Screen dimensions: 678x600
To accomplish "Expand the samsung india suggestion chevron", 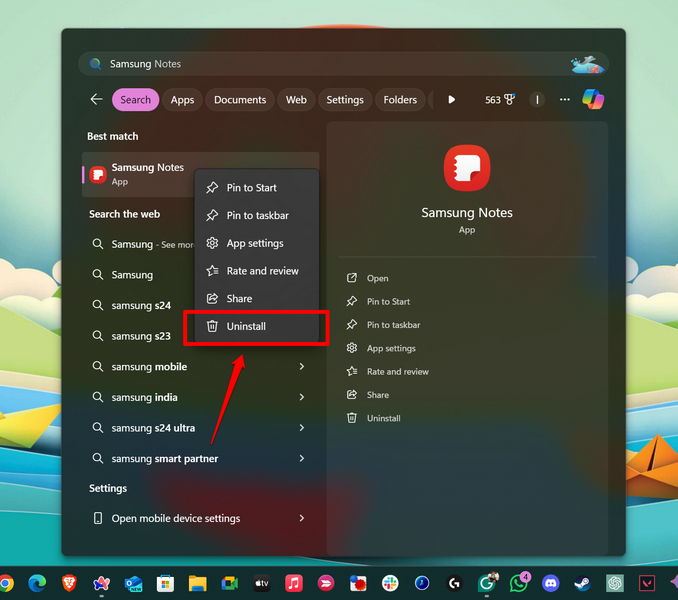I will [x=302, y=397].
